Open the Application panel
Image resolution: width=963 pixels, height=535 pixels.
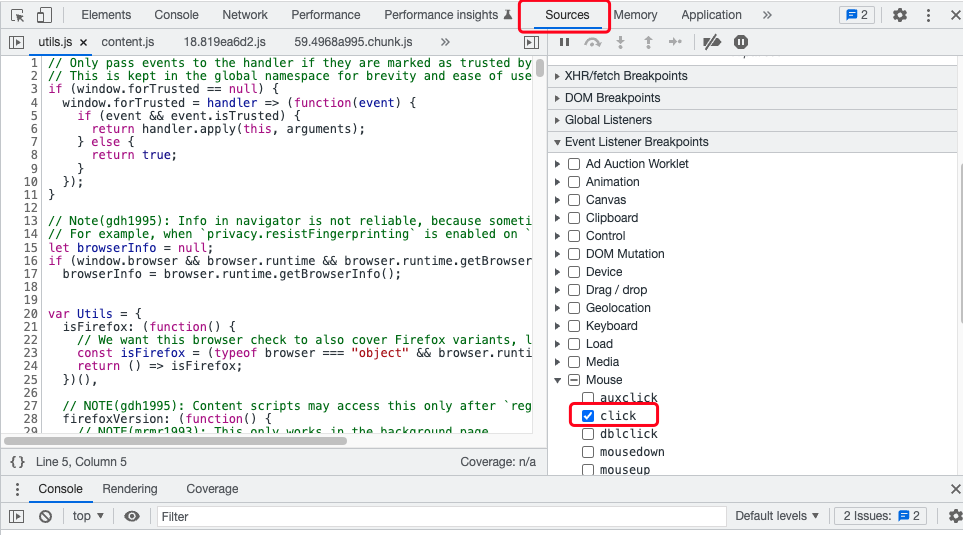pos(711,15)
